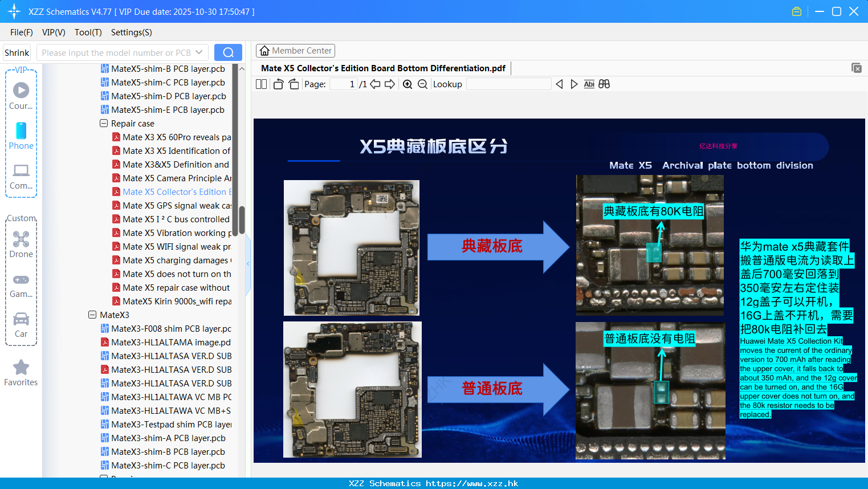Open the Settings menu
The height and width of the screenshot is (489, 868).
click(132, 32)
